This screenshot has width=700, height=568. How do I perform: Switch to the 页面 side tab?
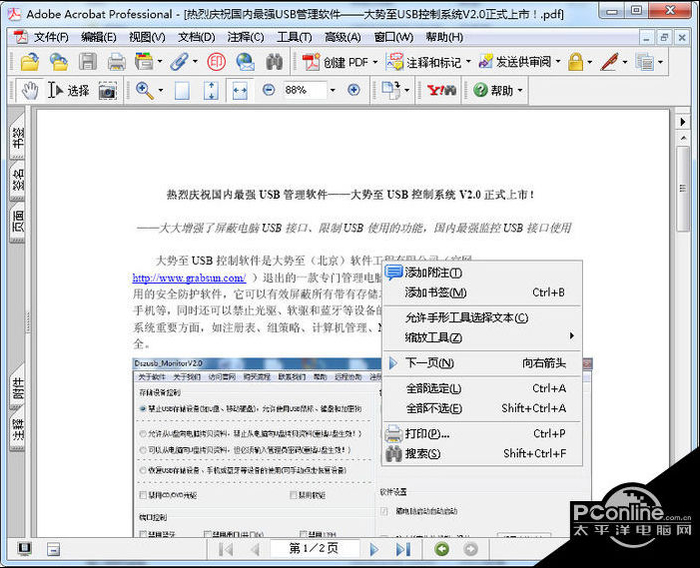(17, 221)
